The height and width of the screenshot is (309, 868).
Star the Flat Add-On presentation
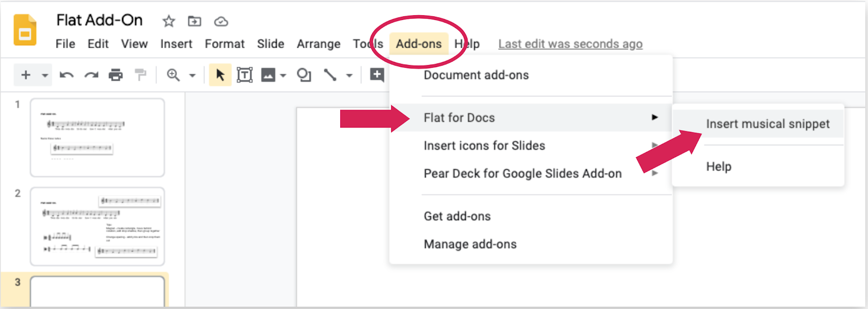[x=169, y=21]
